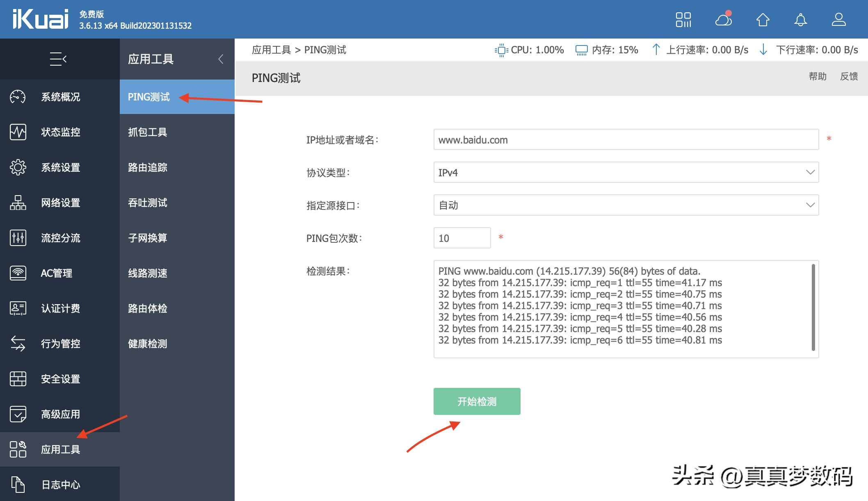868x501 pixels.
Task: Click the 高级应用 checkbox-window icon
Action: 18,414
